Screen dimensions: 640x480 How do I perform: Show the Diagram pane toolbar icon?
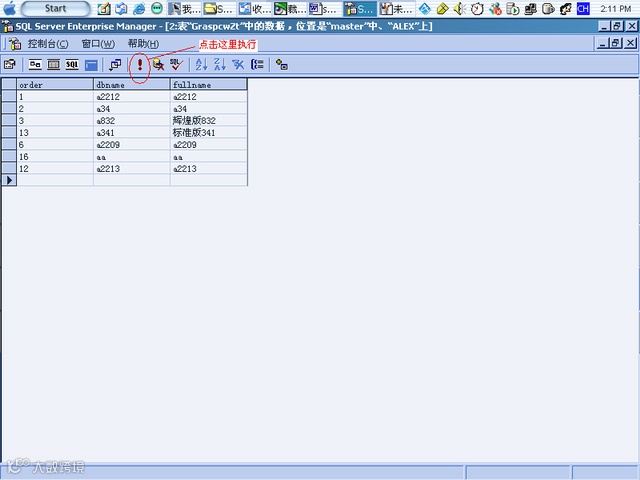(x=36, y=64)
